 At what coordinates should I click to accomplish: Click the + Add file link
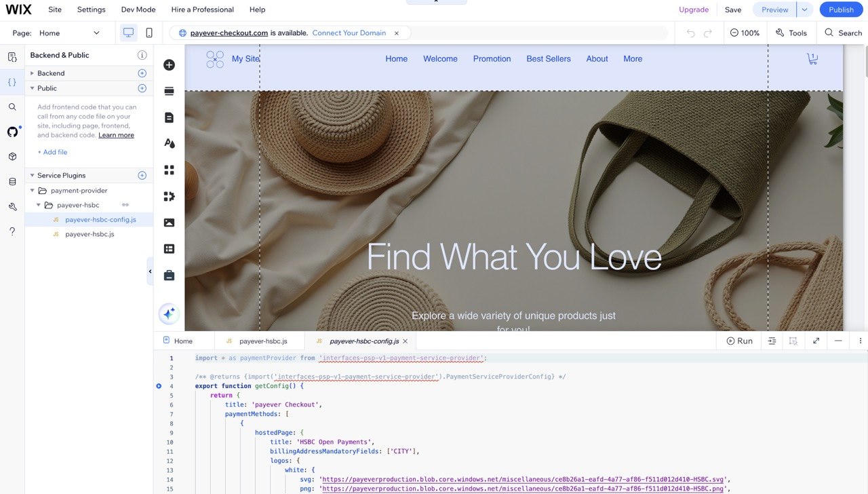pyautogui.click(x=52, y=152)
